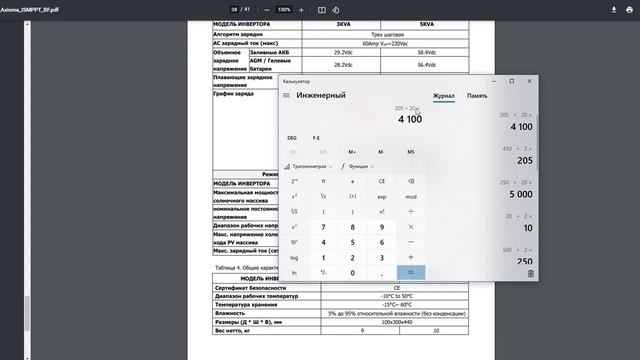The image size is (640, 360).
Task: Expand the Функция dropdown
Action: point(358,167)
